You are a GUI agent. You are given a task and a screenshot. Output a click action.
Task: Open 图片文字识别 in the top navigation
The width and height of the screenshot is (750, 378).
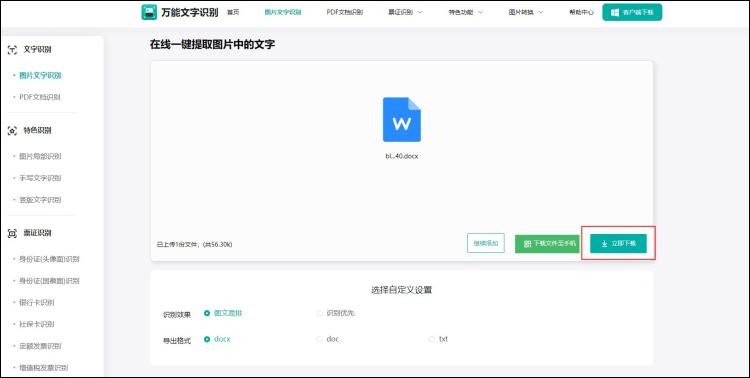pyautogui.click(x=283, y=12)
